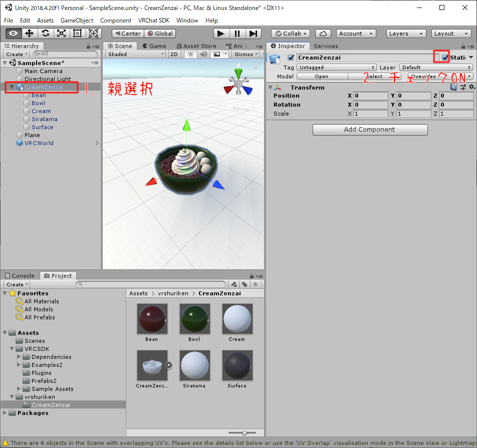Select the combined Transform tool
This screenshot has height=448, width=477.
pyautogui.click(x=94, y=34)
